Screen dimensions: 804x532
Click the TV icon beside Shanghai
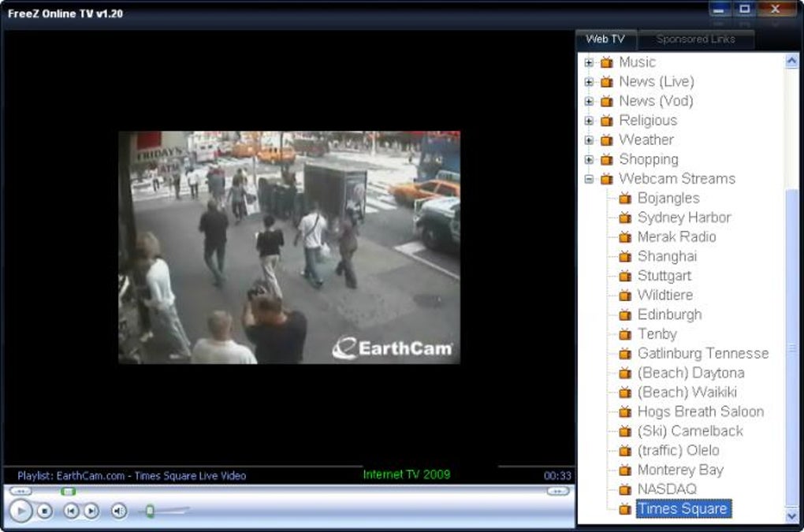tap(625, 257)
